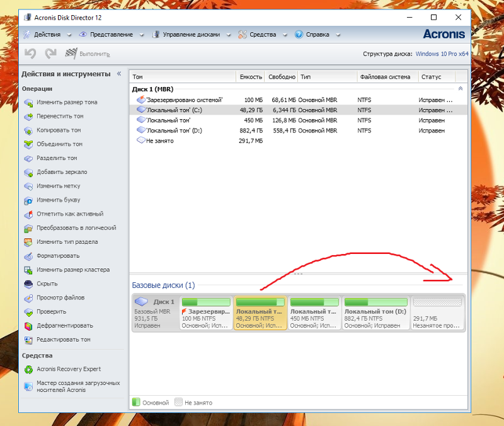Click the Convert to logical icon

(28, 229)
